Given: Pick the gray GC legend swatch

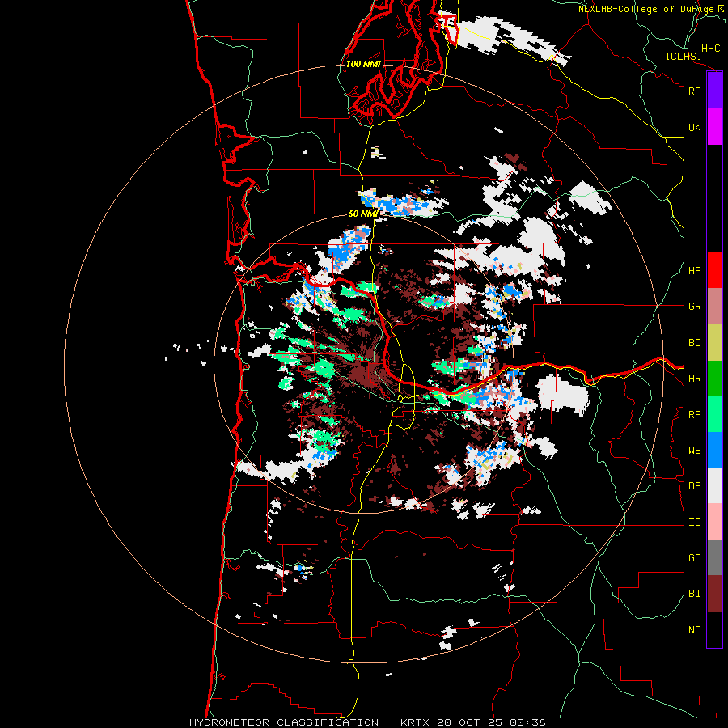Looking at the screenshot, I should (714, 557).
